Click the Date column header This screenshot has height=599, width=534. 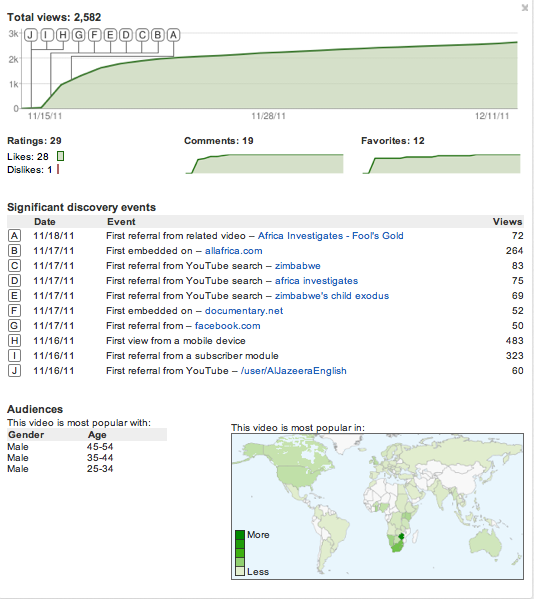[45, 222]
